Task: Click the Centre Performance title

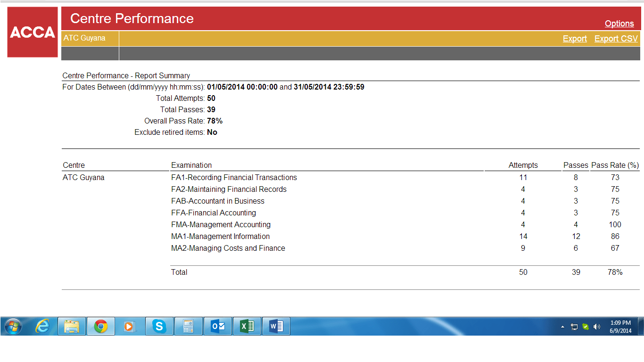Action: click(132, 18)
